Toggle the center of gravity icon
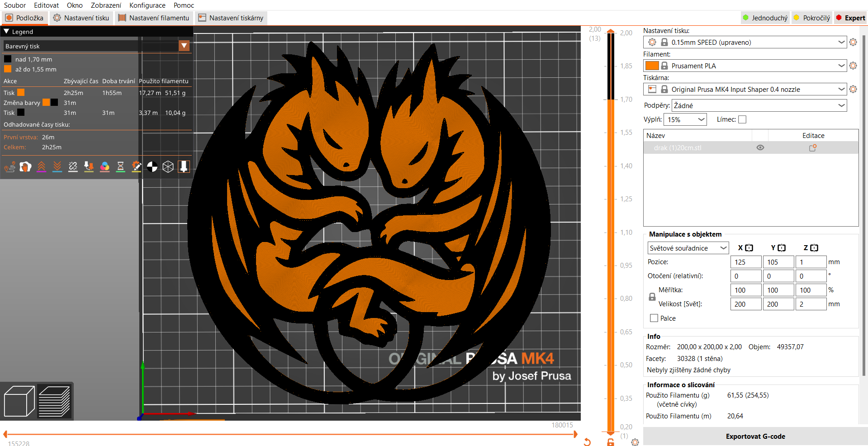 pos(152,167)
